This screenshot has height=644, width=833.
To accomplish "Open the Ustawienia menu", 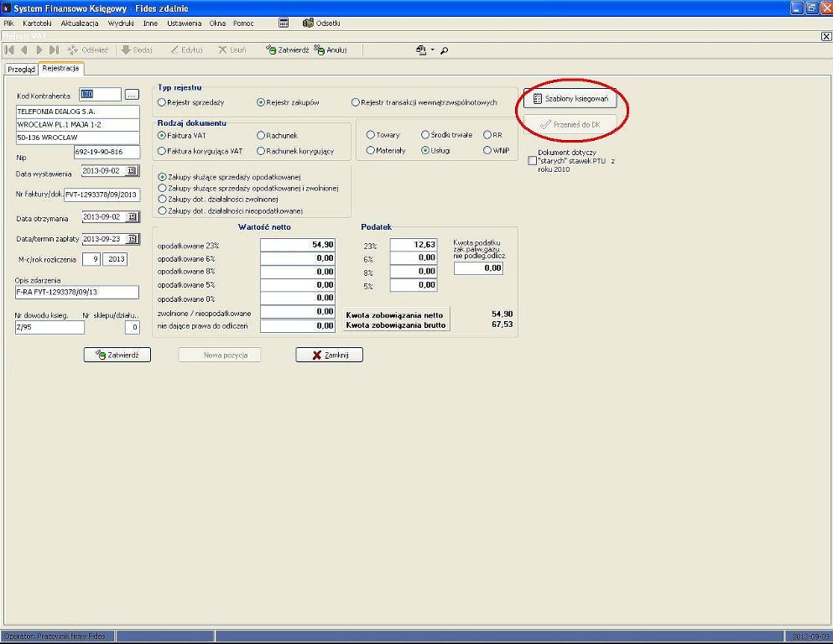I will pyautogui.click(x=185, y=23).
